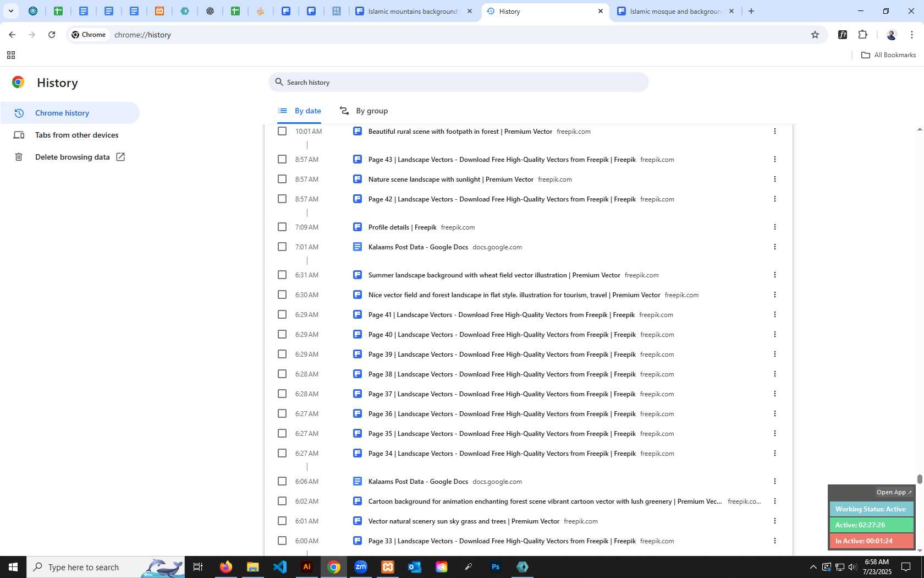Open Visual Studio Code from taskbar
Screen dimensions: 924x578
click(280, 567)
